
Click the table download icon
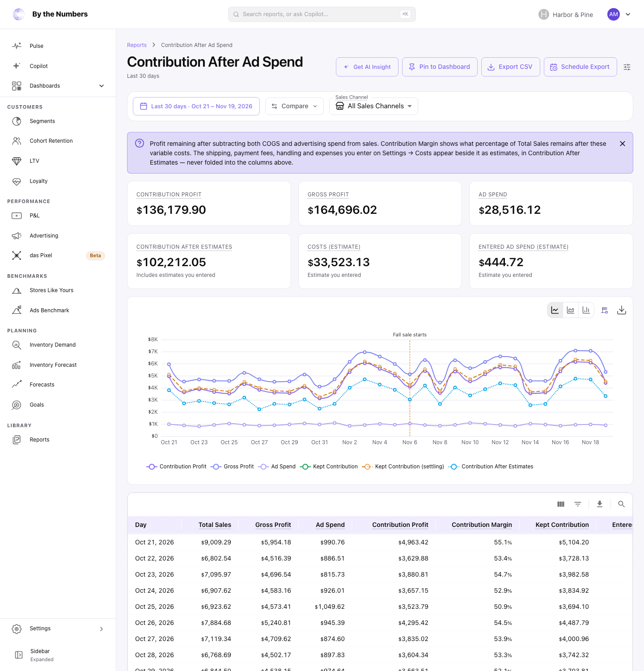pos(600,504)
